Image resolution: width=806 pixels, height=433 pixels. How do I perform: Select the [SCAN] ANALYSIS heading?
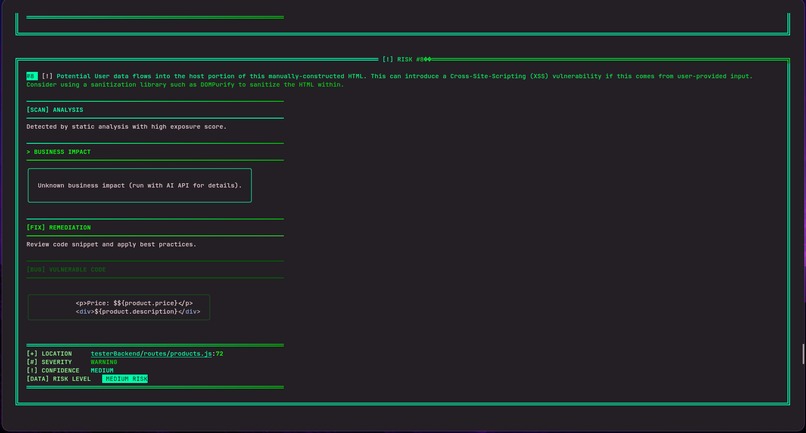pos(54,110)
